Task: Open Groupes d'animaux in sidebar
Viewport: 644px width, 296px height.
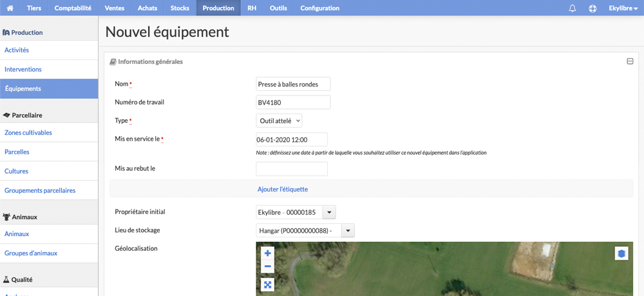Action: click(49, 253)
